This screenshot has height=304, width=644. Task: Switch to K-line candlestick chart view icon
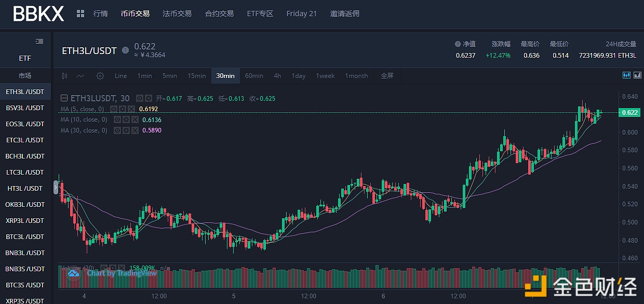click(x=626, y=75)
